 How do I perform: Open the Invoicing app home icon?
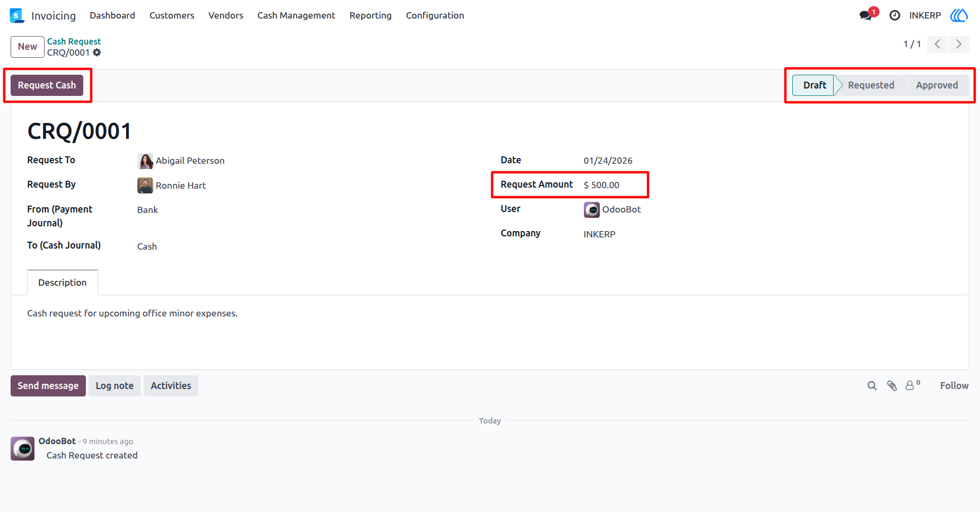(17, 16)
